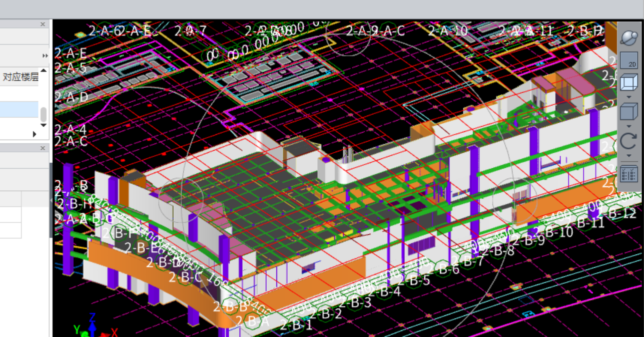Click the 2-B-7 grid axis label

(x=467, y=260)
